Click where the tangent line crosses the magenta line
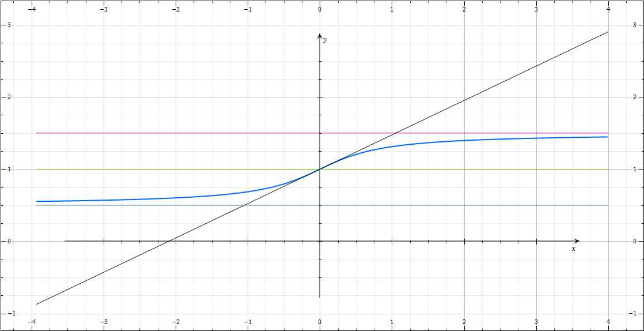 click(x=395, y=133)
